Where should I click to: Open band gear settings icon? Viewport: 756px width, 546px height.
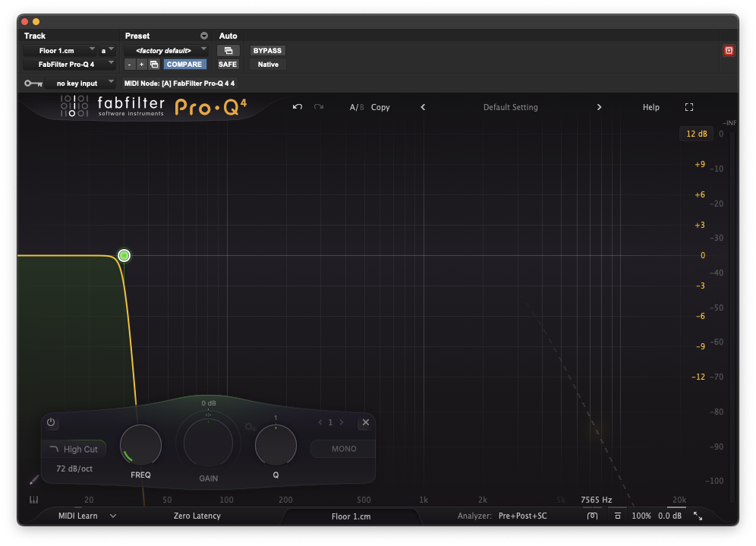pyautogui.click(x=250, y=427)
